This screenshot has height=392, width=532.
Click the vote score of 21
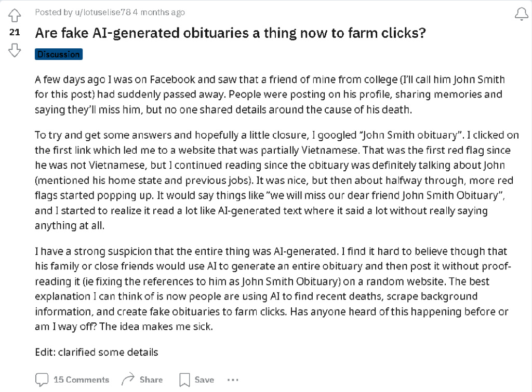15,32
